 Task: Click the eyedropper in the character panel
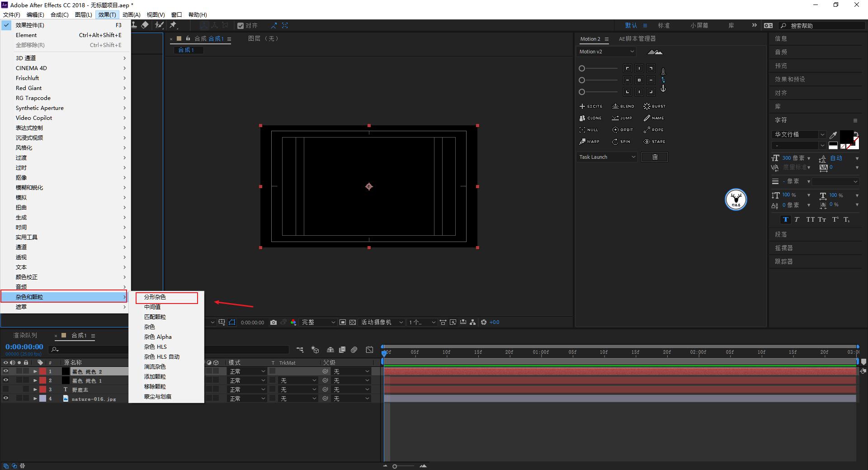pyautogui.click(x=833, y=135)
